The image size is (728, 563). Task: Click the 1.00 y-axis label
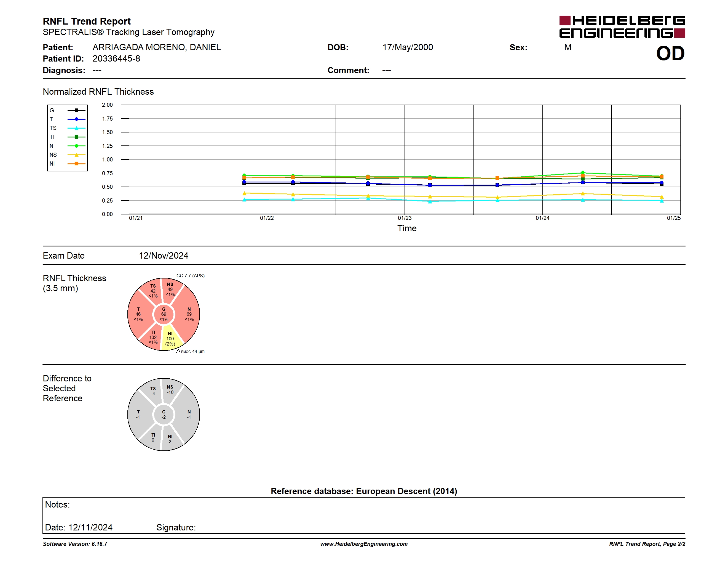pos(107,160)
